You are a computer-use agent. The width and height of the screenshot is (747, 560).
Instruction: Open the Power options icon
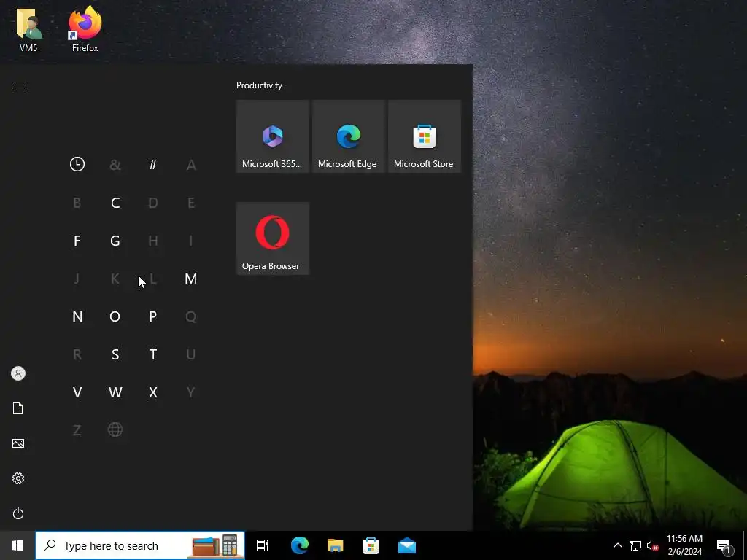(18, 513)
